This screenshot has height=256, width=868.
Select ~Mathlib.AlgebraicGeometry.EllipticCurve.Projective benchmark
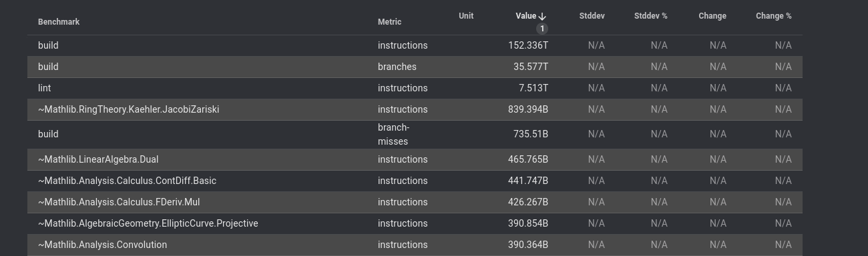pyautogui.click(x=148, y=223)
